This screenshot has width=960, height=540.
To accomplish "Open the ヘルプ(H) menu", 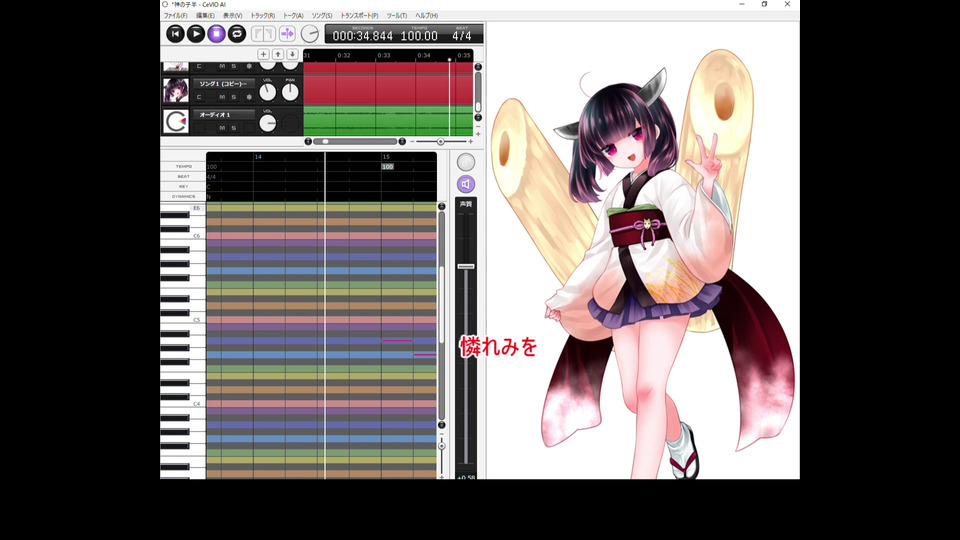I will (427, 15).
